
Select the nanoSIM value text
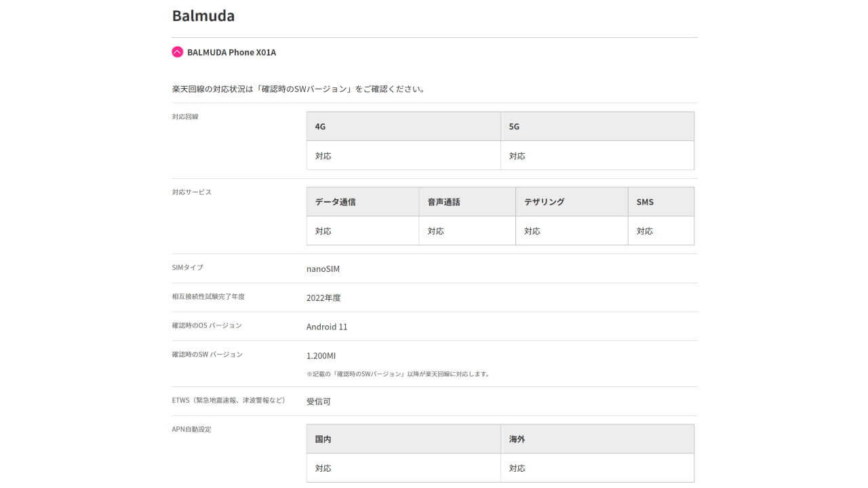(323, 268)
